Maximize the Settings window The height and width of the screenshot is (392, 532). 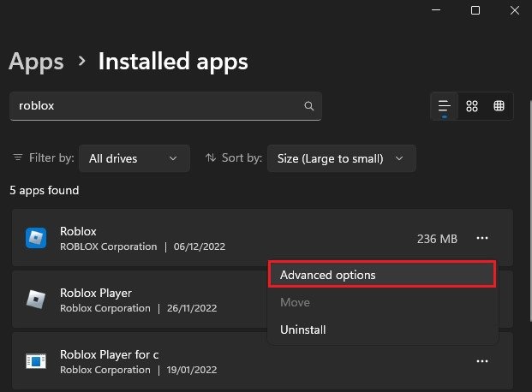[x=475, y=10]
